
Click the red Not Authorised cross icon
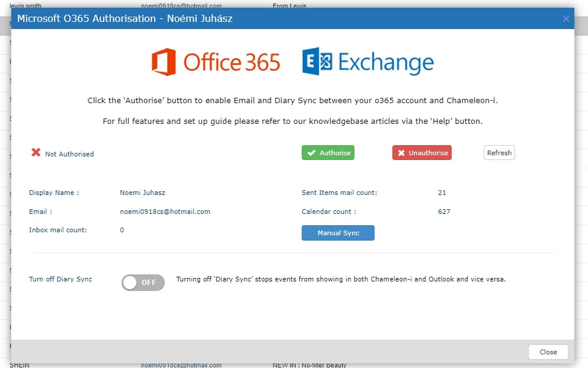(x=36, y=152)
